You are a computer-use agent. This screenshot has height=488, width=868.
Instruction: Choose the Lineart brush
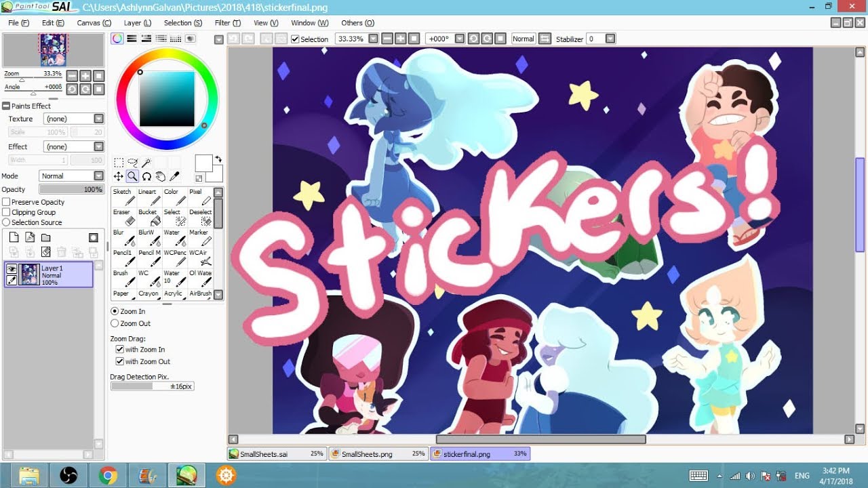pyautogui.click(x=149, y=197)
